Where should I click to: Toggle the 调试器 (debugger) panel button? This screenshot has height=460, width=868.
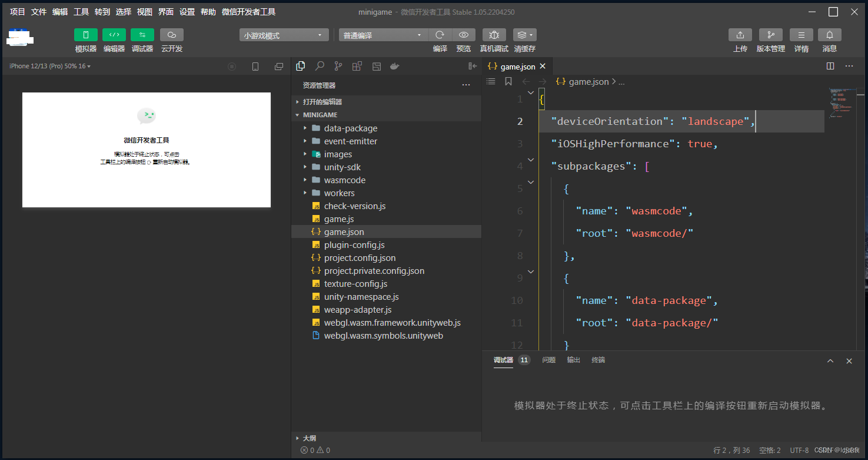(x=142, y=35)
